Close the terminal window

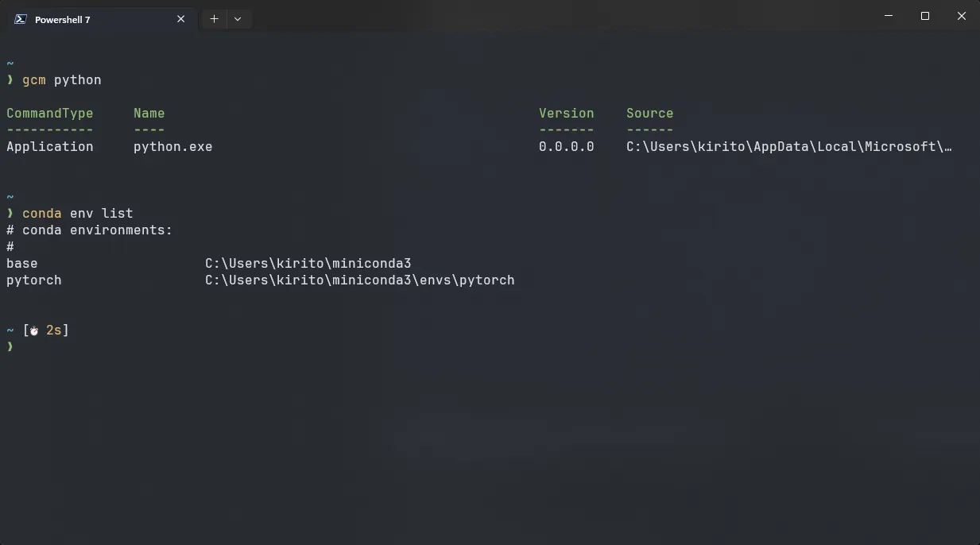coord(961,16)
